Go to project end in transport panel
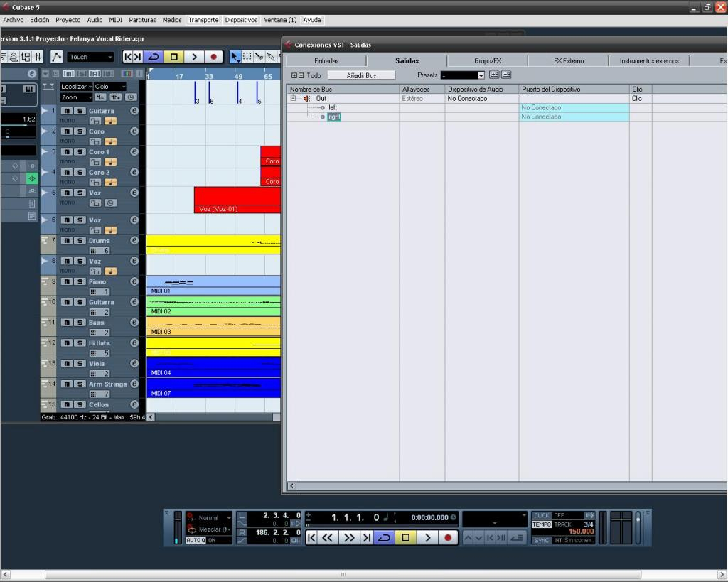728x582 pixels. [367, 537]
